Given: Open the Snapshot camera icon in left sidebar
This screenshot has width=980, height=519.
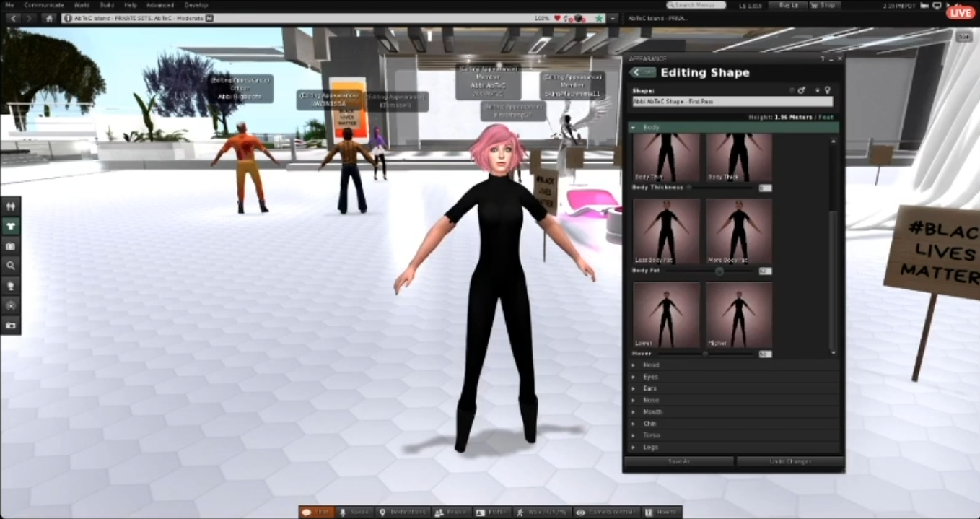Looking at the screenshot, I should (x=11, y=326).
